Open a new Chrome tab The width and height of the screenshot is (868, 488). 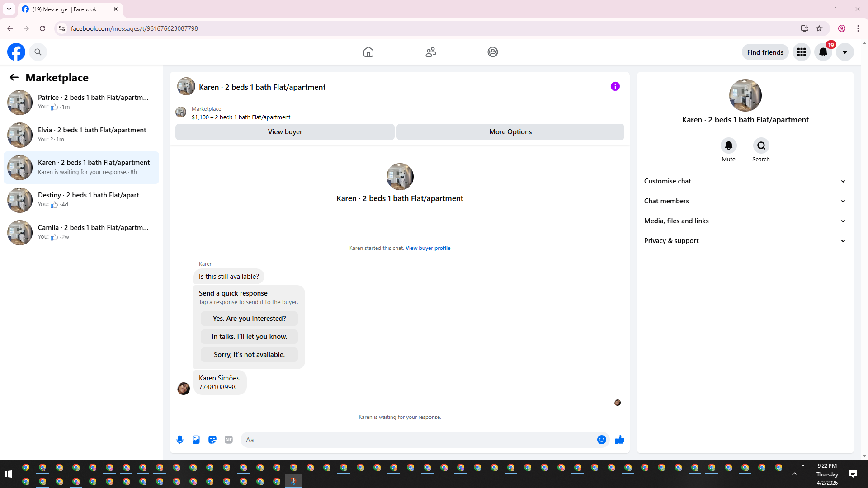click(132, 9)
